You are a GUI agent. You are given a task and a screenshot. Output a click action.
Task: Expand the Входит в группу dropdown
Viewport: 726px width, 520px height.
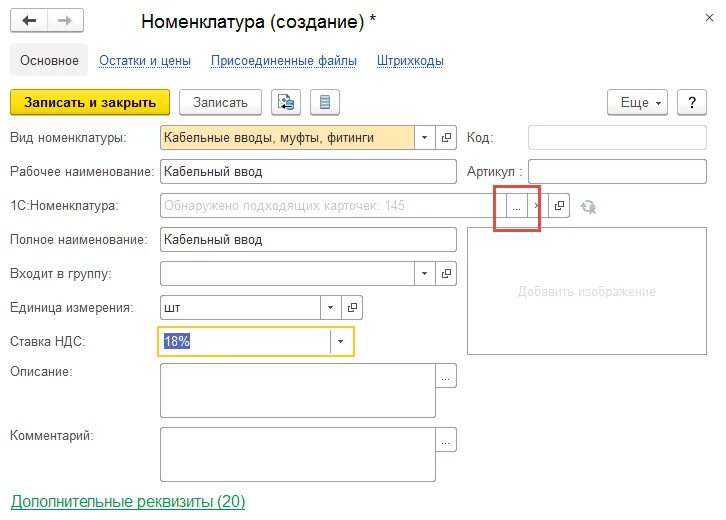point(425,274)
